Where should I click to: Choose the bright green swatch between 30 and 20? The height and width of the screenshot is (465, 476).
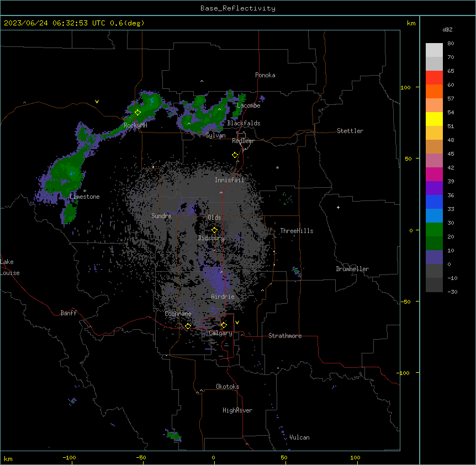(434, 230)
